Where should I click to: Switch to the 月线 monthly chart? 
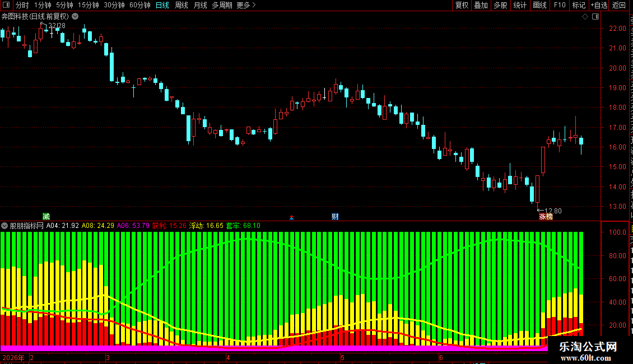click(x=200, y=5)
